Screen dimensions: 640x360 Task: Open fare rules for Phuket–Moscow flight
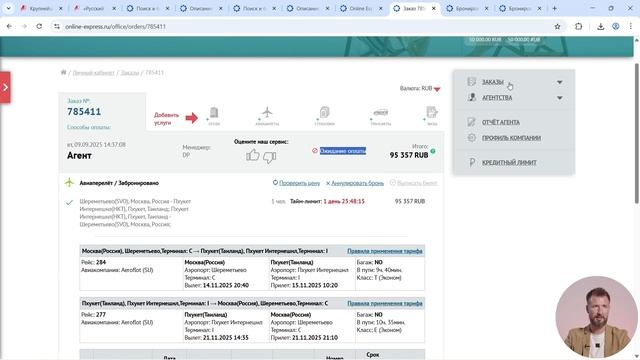point(384,303)
